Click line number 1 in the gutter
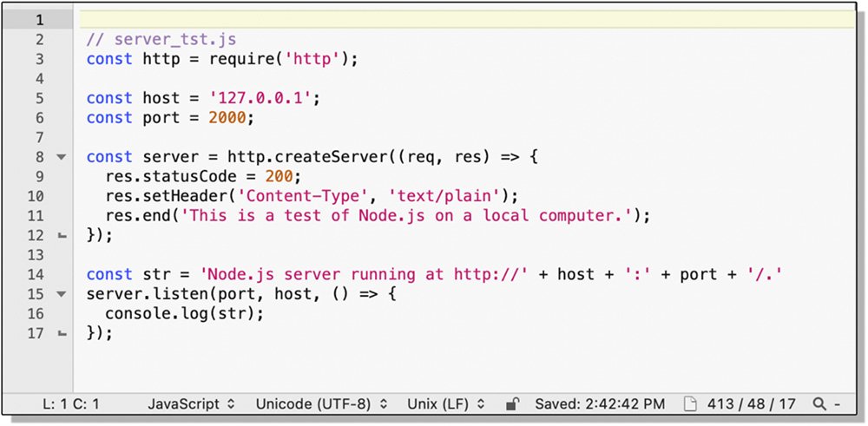The height and width of the screenshot is (426, 868). (38, 19)
